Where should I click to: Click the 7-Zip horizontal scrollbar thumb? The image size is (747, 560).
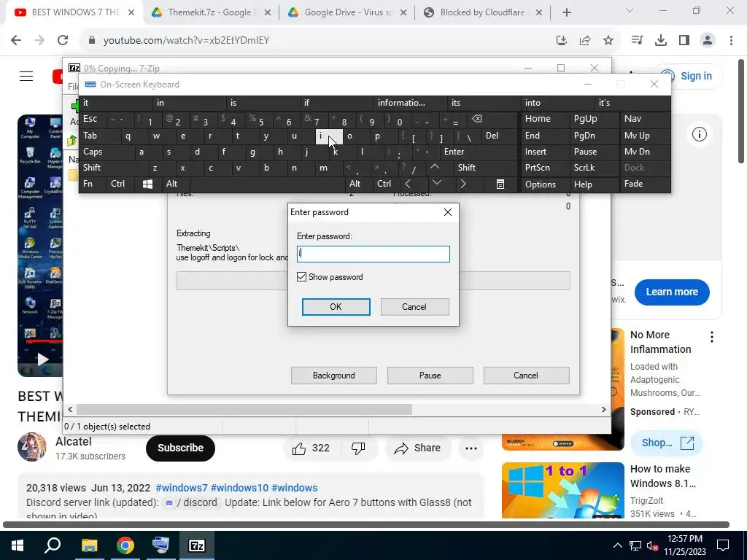click(x=244, y=409)
